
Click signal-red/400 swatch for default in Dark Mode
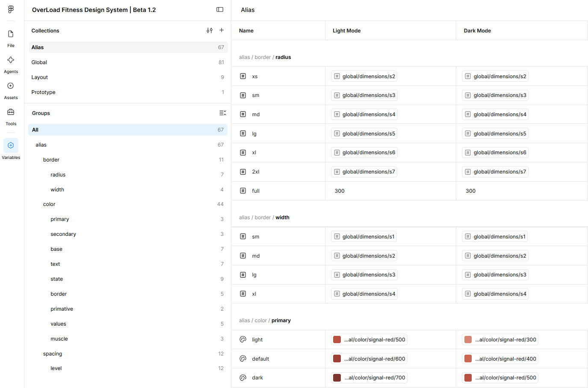[468, 359]
